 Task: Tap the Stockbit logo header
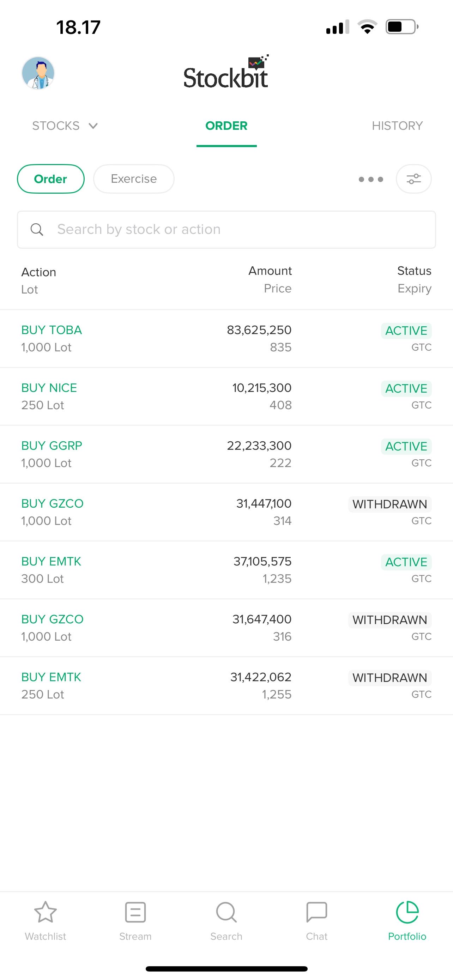(226, 73)
